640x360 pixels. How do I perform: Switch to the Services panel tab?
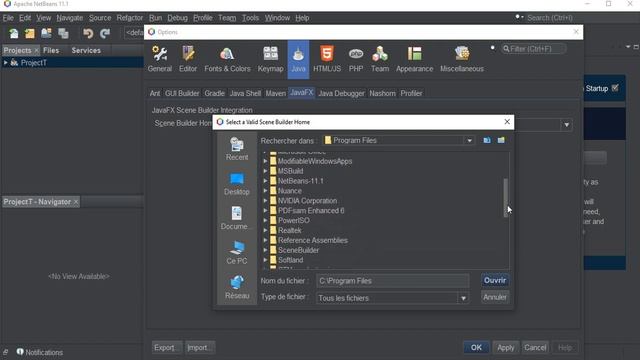pos(86,50)
